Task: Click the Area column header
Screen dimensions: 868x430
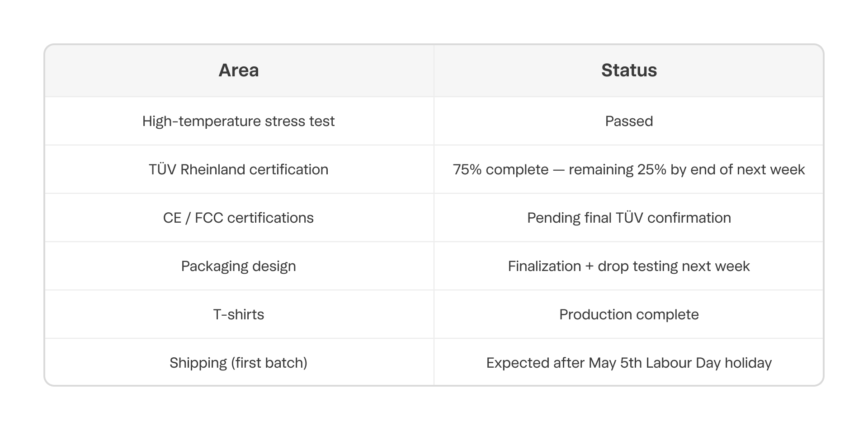Action: click(x=239, y=70)
